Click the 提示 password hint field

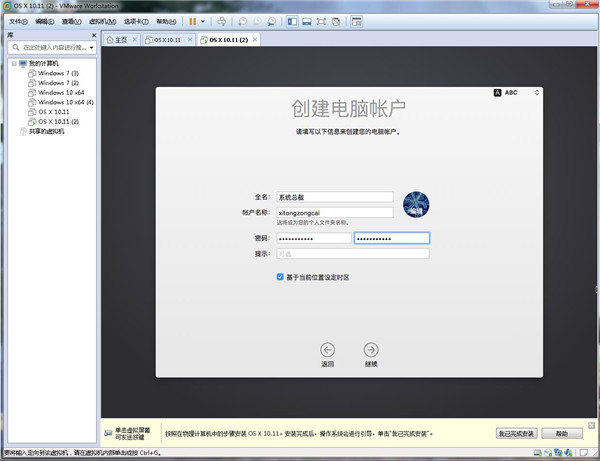coord(353,254)
